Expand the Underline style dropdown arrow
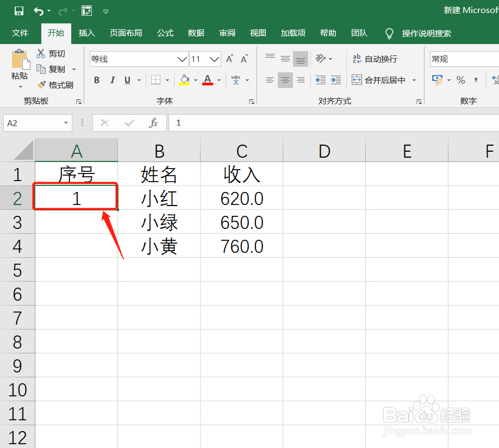The image size is (499, 448). (x=139, y=80)
